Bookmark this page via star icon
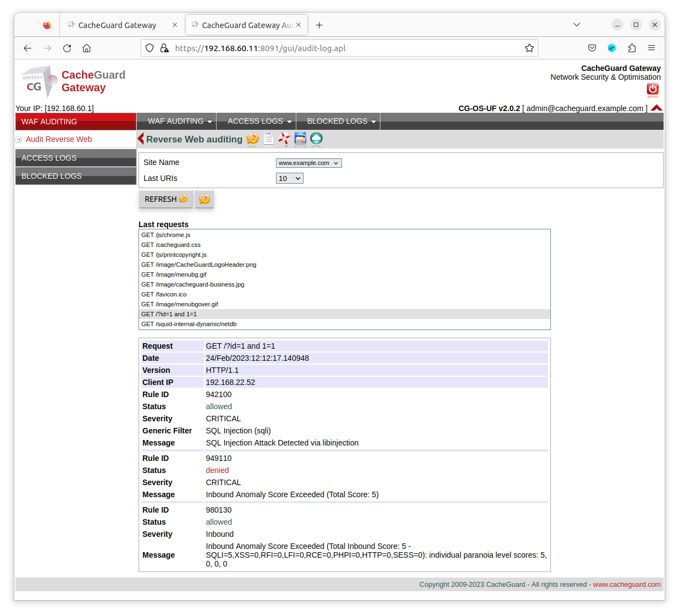This screenshot has height=616, width=679. pyautogui.click(x=529, y=48)
